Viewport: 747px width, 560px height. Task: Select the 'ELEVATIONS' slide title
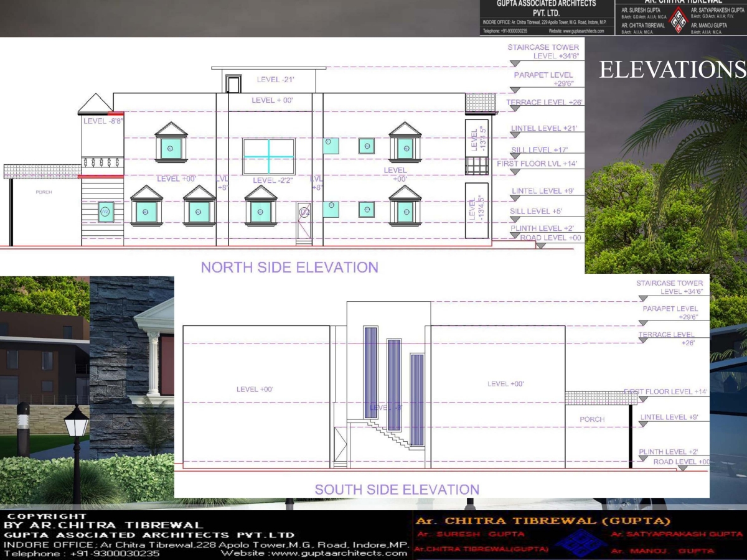[672, 70]
